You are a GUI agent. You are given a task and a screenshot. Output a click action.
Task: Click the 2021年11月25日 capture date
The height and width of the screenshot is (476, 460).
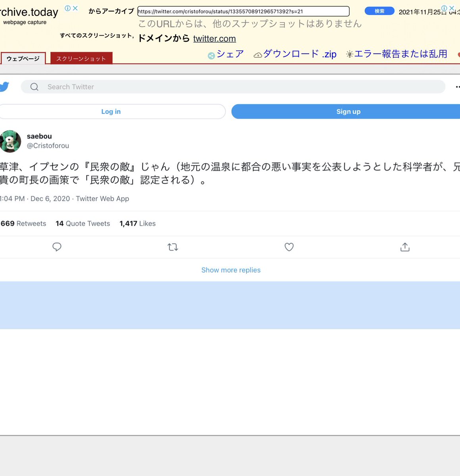click(423, 12)
